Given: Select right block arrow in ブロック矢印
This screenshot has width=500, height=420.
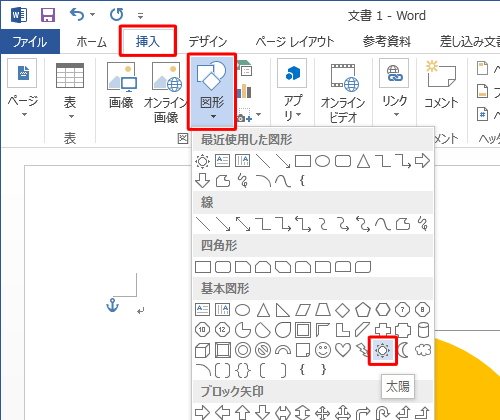Looking at the screenshot, I should [202, 412].
